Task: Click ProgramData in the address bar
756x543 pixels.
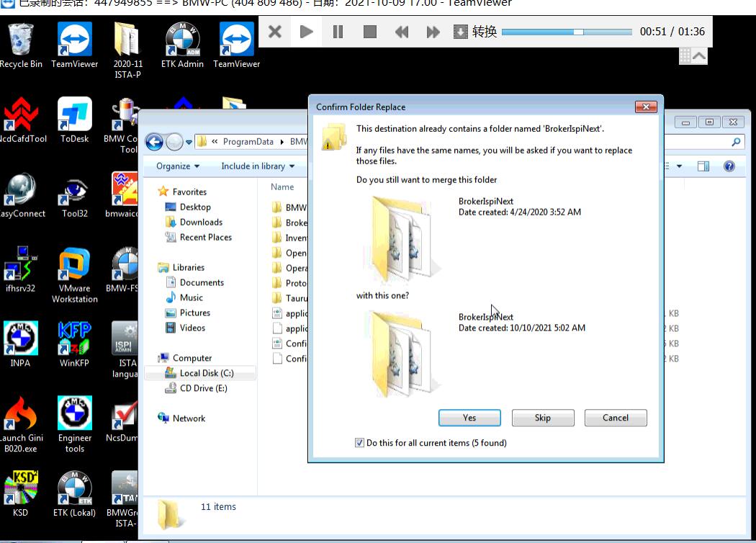Action: 248,142
